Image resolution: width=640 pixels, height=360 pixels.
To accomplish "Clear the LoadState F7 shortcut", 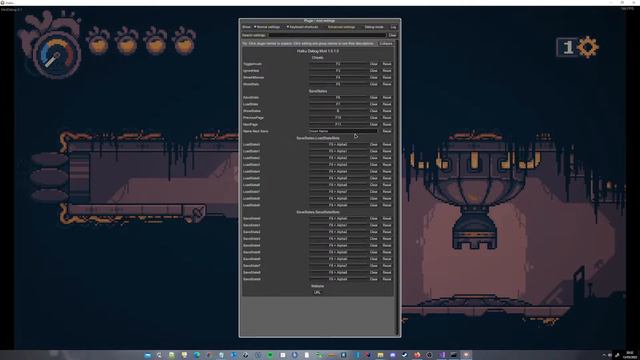I will 373,104.
